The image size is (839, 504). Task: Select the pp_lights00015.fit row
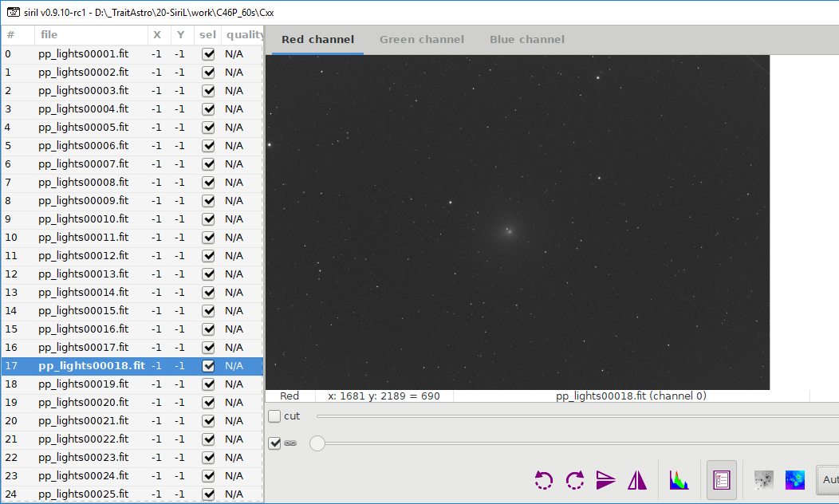[132, 310]
